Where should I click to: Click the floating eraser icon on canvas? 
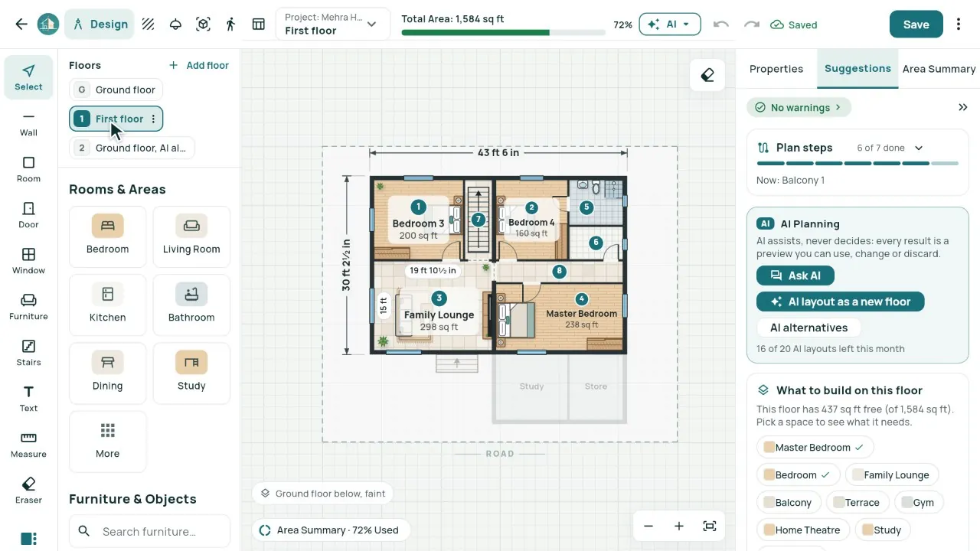[x=707, y=75]
